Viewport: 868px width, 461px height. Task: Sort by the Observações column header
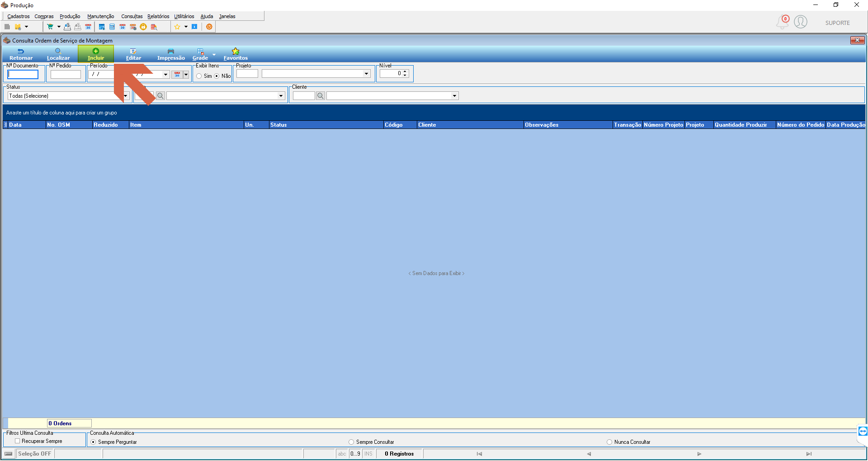[568, 125]
